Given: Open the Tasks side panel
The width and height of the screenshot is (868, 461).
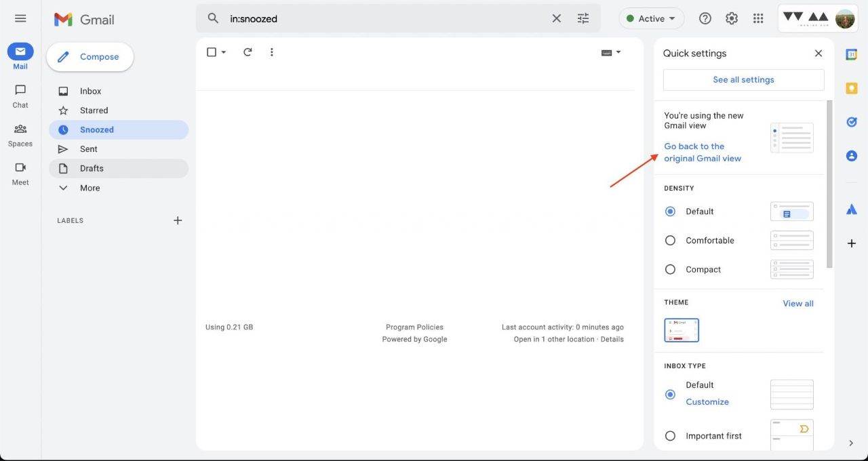Looking at the screenshot, I should tap(851, 121).
